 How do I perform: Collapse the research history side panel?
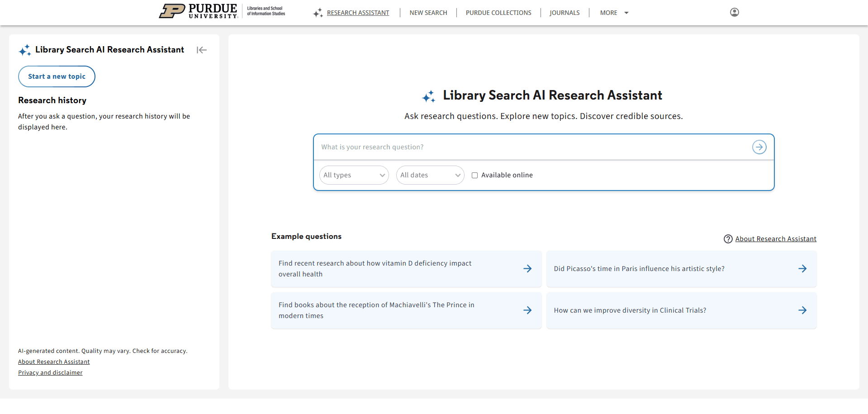pyautogui.click(x=202, y=50)
